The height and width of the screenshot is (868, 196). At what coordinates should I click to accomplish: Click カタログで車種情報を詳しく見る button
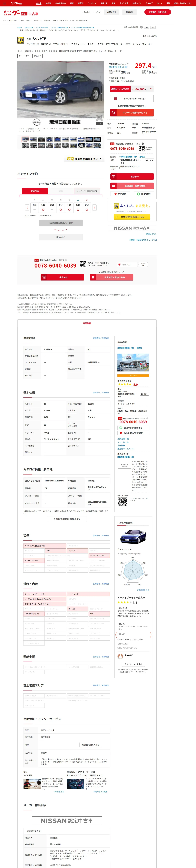pos(67,519)
